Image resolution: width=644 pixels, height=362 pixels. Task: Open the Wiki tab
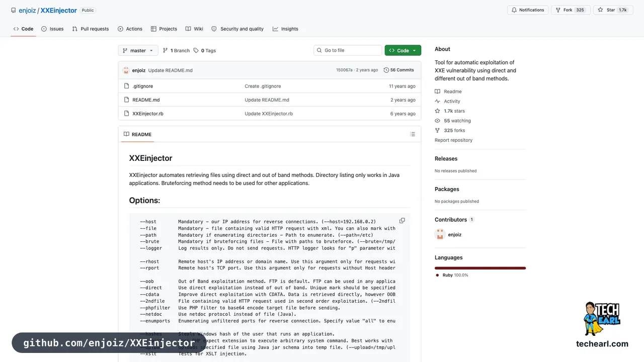[x=194, y=29]
